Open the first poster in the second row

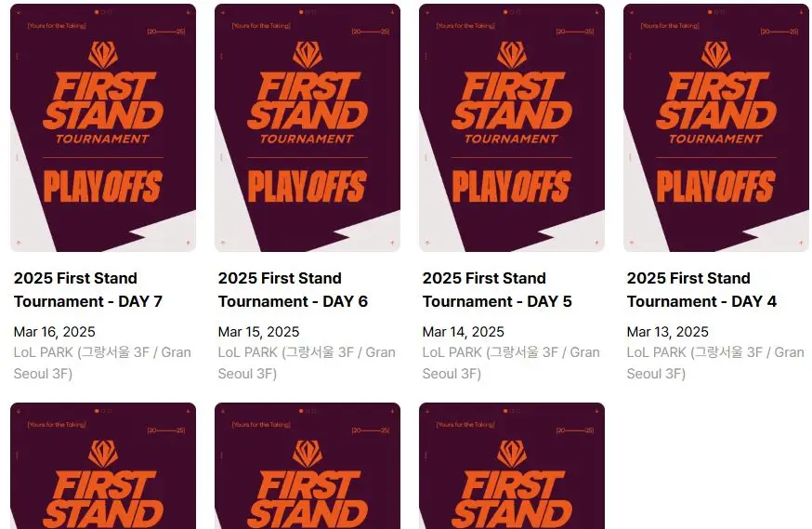(x=103, y=466)
